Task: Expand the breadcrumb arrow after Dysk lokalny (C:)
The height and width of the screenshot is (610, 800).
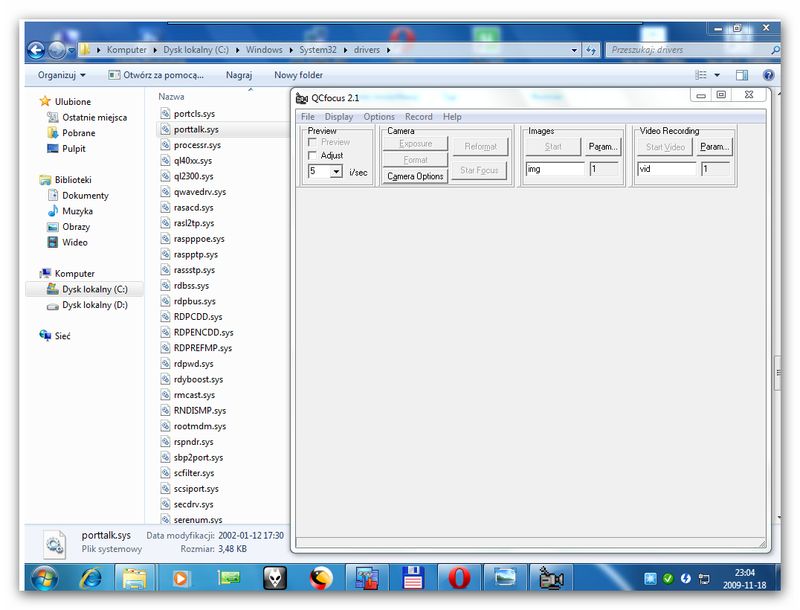Action: pyautogui.click(x=237, y=50)
